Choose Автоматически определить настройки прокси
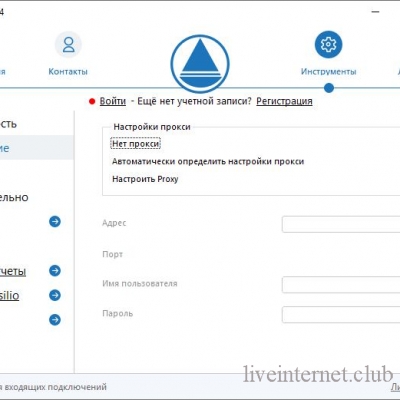Viewport: 400px width, 400px height. 208,162
